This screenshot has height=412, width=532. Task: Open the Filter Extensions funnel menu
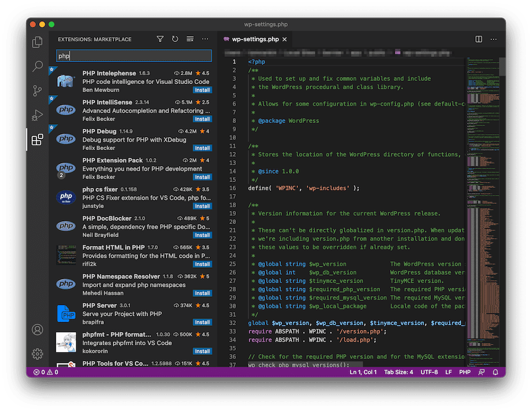160,38
